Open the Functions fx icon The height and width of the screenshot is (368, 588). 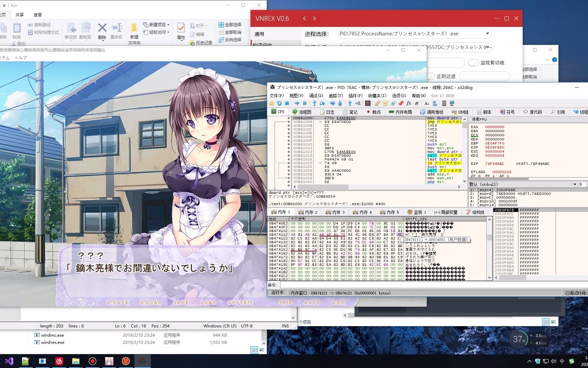(409, 103)
